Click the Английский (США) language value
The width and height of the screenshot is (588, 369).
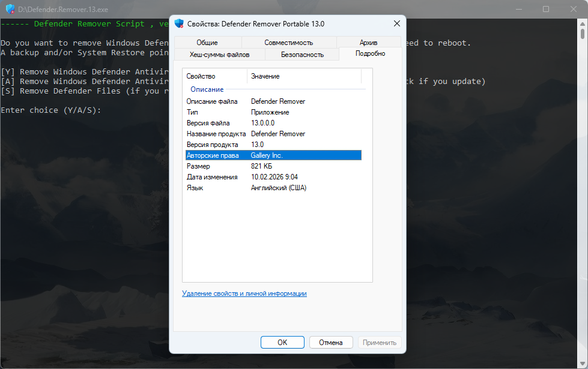(279, 188)
